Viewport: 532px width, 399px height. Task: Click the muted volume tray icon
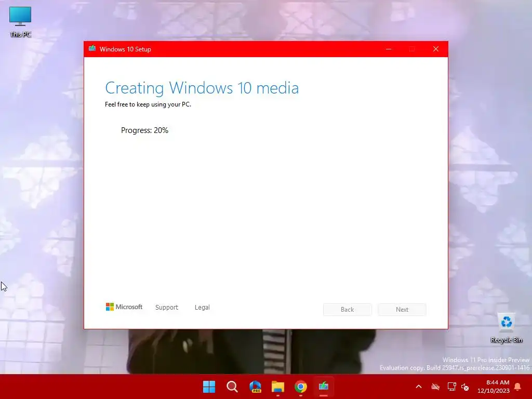[x=465, y=387]
